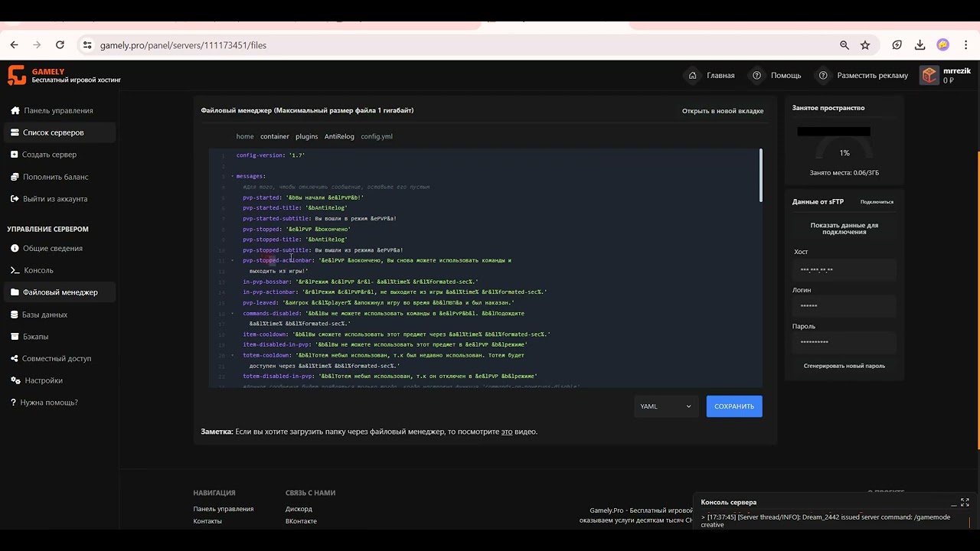This screenshot has width=980, height=551.
Task: Click the pvp-leaved line in editor
Action: (378, 303)
